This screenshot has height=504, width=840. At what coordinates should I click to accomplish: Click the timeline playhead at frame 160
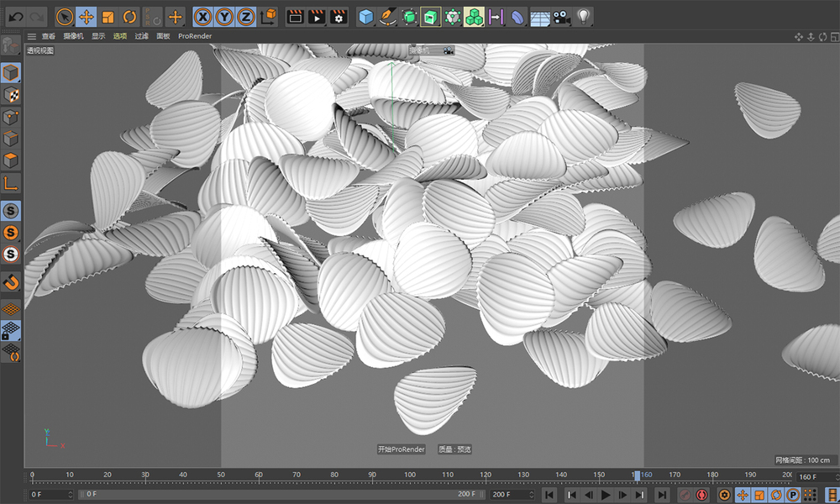tap(638, 475)
